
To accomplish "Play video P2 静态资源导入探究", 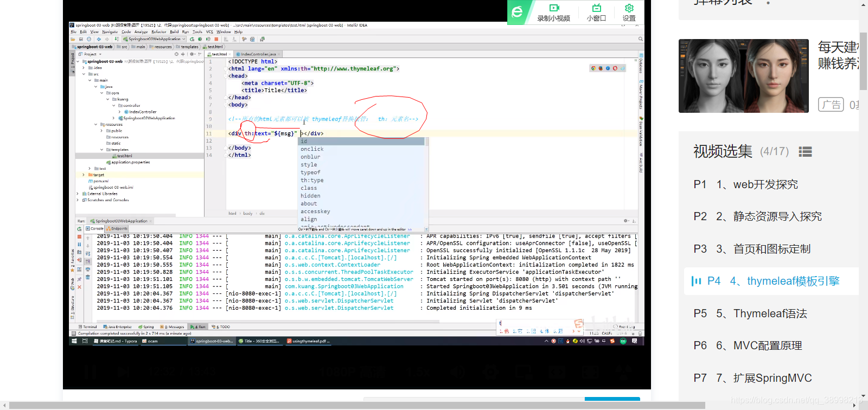I will point(757,216).
